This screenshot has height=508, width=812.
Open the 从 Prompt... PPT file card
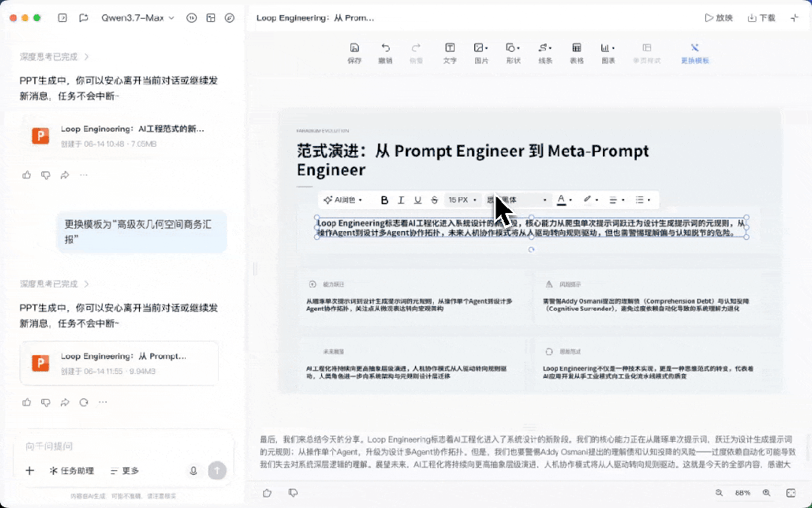[119, 364]
